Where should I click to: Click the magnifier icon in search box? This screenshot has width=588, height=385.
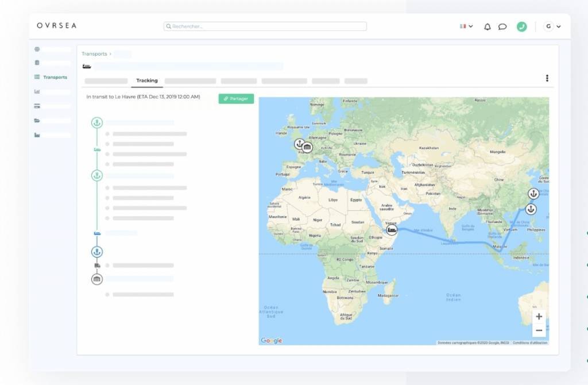pyautogui.click(x=169, y=26)
